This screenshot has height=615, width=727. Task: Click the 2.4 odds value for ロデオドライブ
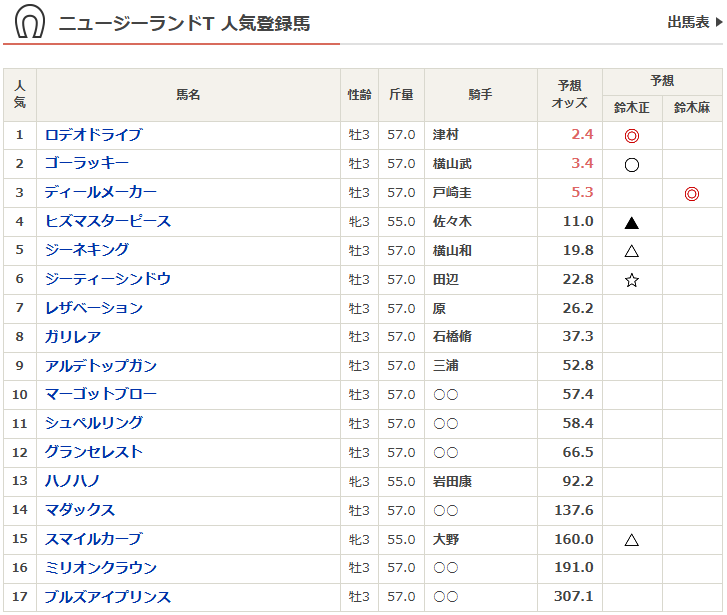point(582,135)
